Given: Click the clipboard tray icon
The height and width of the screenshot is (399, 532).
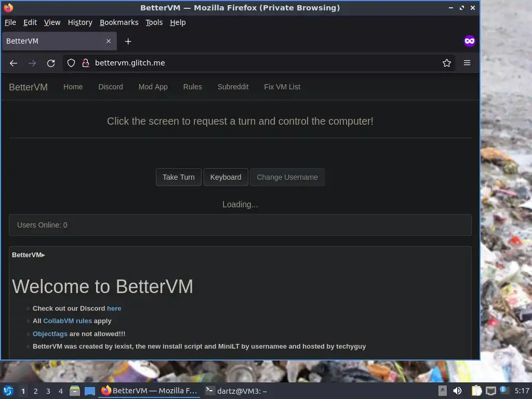Looking at the screenshot, I should [x=477, y=391].
